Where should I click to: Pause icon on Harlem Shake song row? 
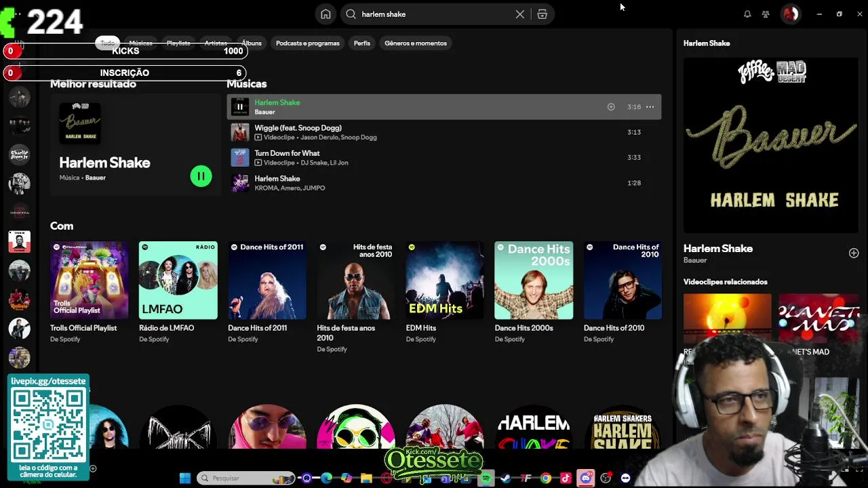tap(240, 106)
